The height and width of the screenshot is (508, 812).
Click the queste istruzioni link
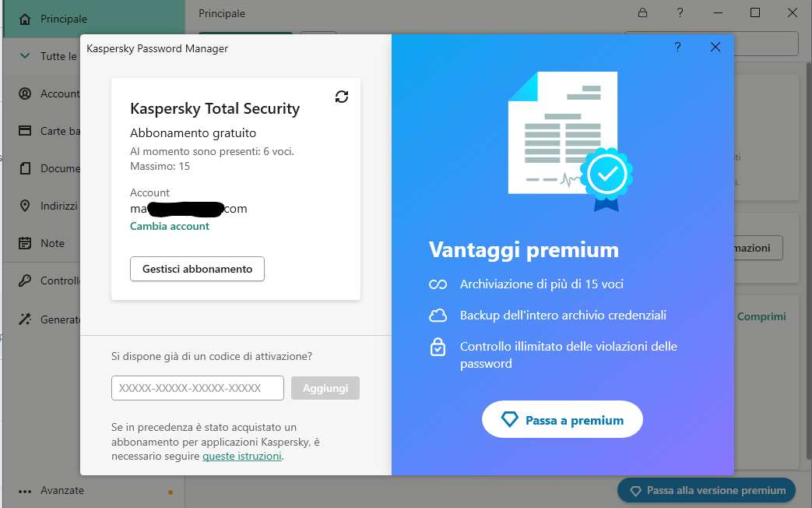(241, 456)
